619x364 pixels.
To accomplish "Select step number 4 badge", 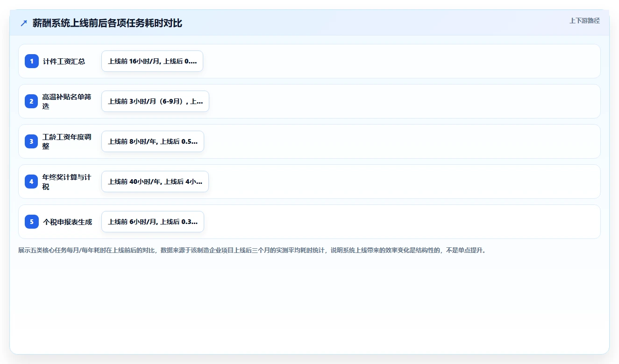I will [32, 182].
